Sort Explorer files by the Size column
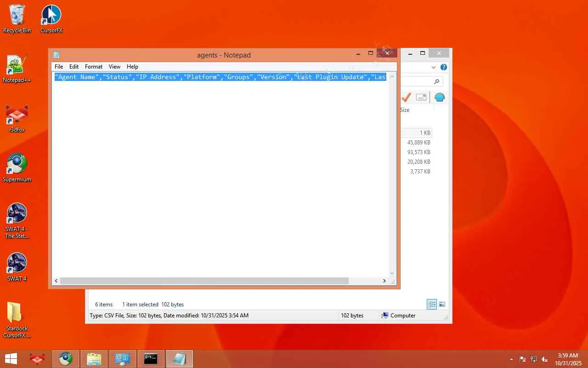This screenshot has width=588, height=368. [x=405, y=110]
